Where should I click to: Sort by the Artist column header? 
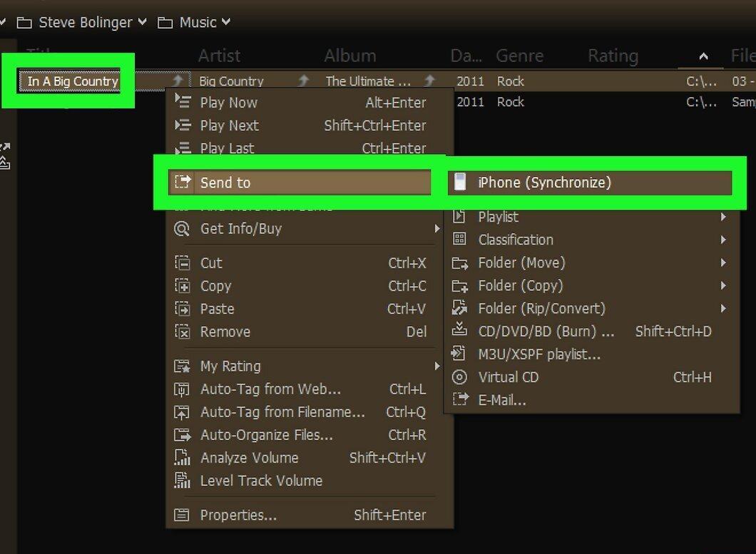pos(219,56)
